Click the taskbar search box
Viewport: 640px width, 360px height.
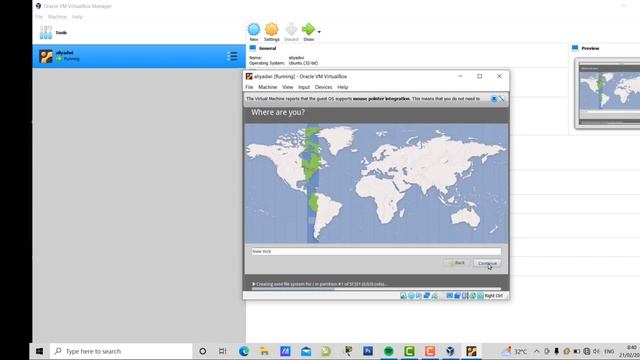click(121, 351)
